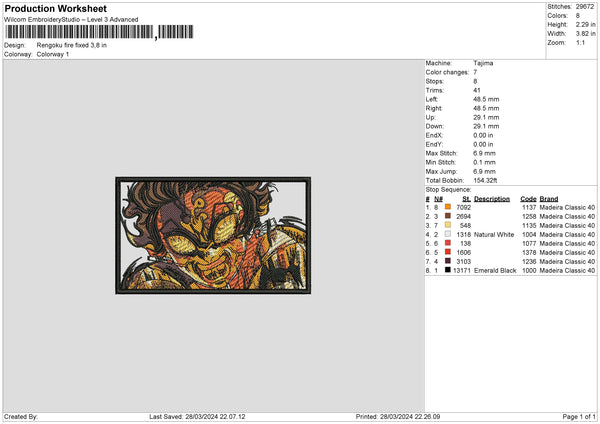Click the 'Stop Sequence:' heading
The height and width of the screenshot is (424, 600).
click(448, 190)
